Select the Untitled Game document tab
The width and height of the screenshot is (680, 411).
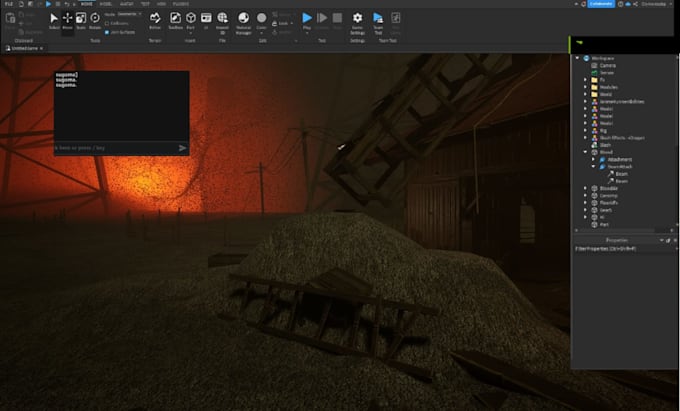pos(24,49)
